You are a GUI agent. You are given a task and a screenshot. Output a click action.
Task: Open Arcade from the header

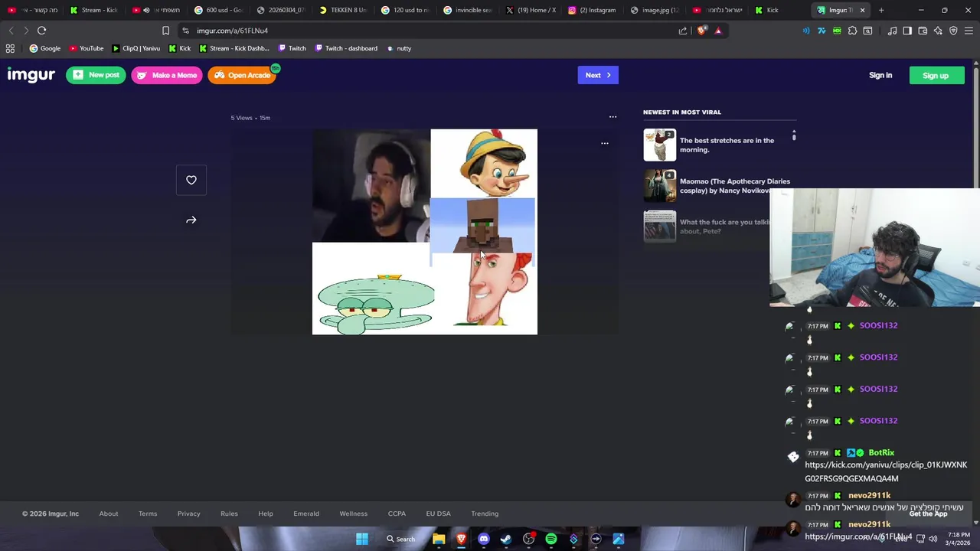pyautogui.click(x=242, y=75)
